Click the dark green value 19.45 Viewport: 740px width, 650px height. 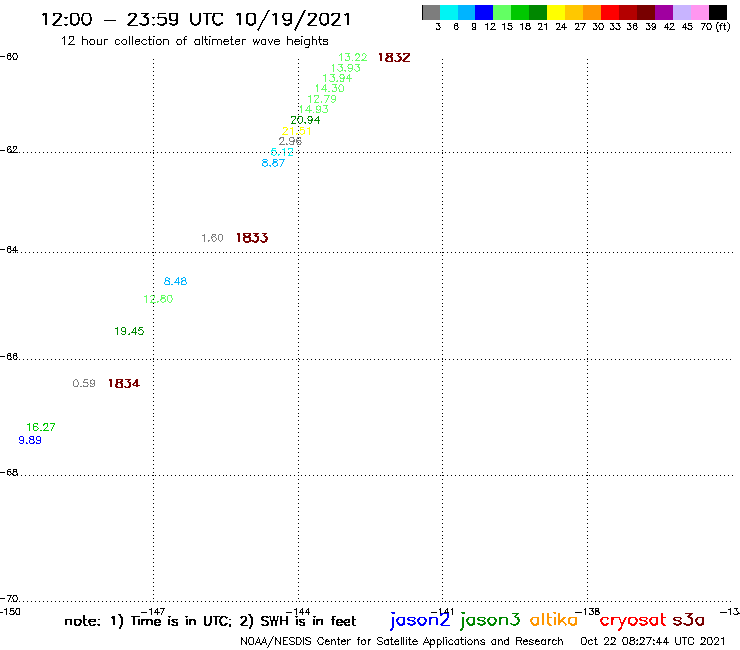pyautogui.click(x=129, y=331)
